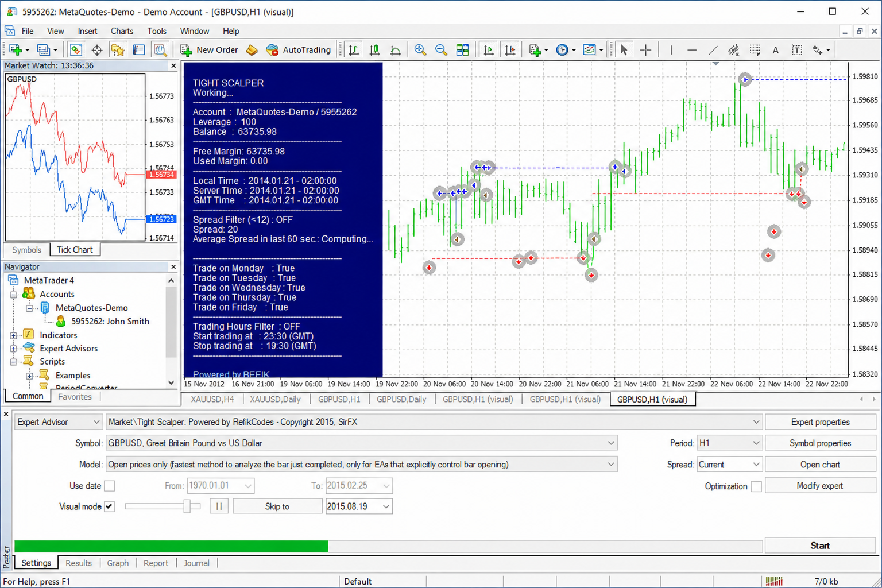Viewport: 882px width, 588px height.
Task: Click the Open chart button
Action: click(x=820, y=465)
